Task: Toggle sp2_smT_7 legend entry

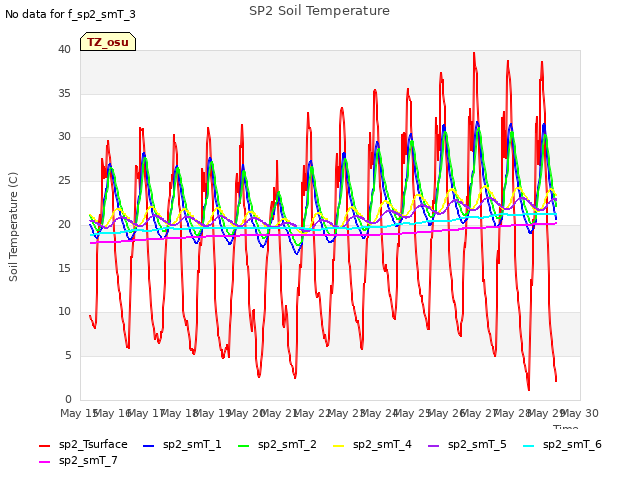Action: 78,460
